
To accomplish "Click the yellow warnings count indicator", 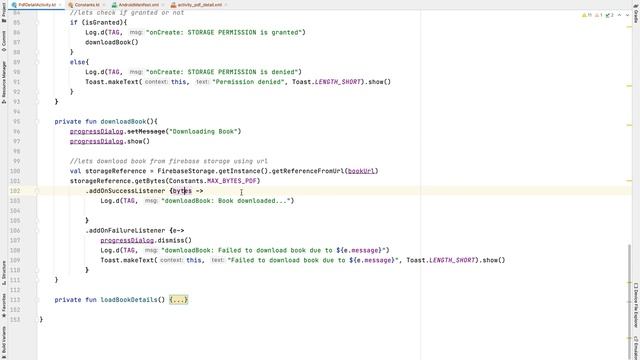I will (x=587, y=15).
